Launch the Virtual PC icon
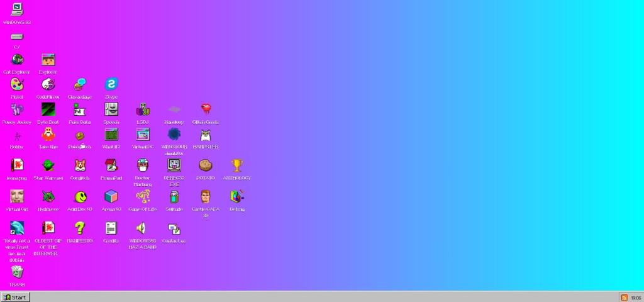Screen dimensions: 644x302 pos(143,135)
